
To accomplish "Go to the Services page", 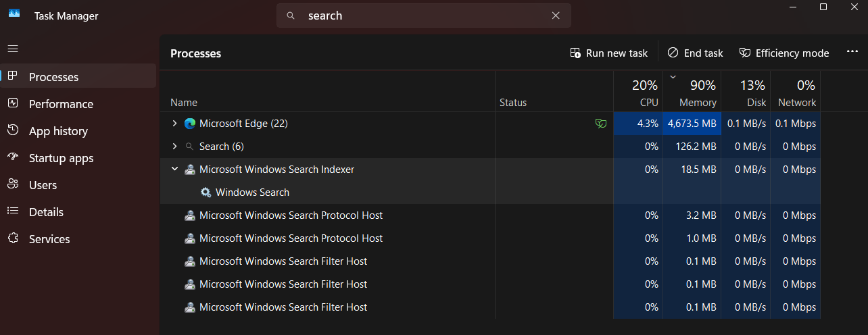I will (x=49, y=239).
